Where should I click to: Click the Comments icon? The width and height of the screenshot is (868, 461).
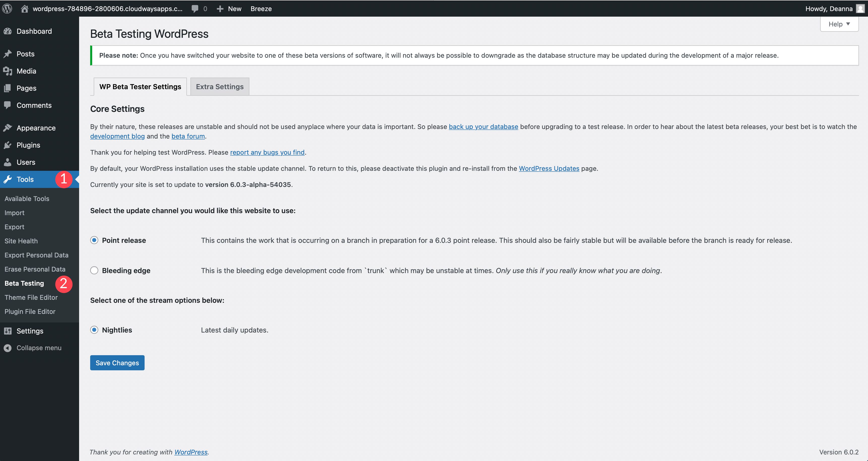[8, 105]
